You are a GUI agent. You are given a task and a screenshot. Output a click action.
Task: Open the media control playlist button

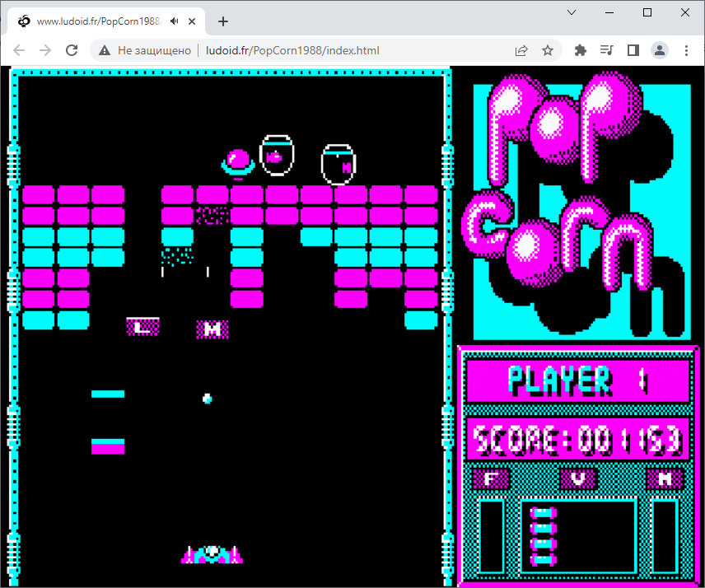tap(606, 50)
